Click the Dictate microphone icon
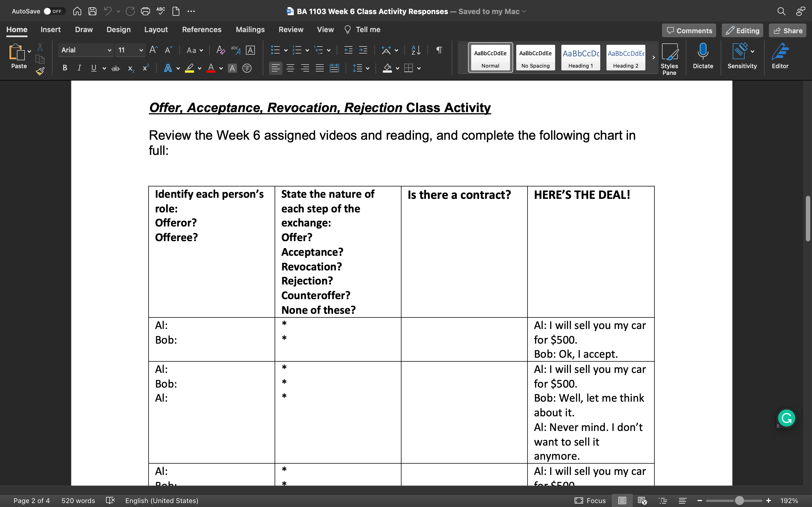Image resolution: width=812 pixels, height=507 pixels. [x=703, y=51]
